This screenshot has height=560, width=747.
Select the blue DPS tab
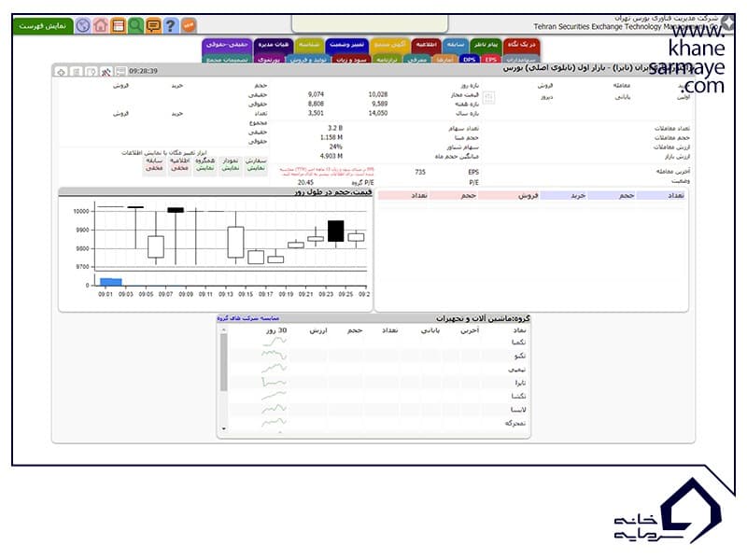(x=470, y=60)
